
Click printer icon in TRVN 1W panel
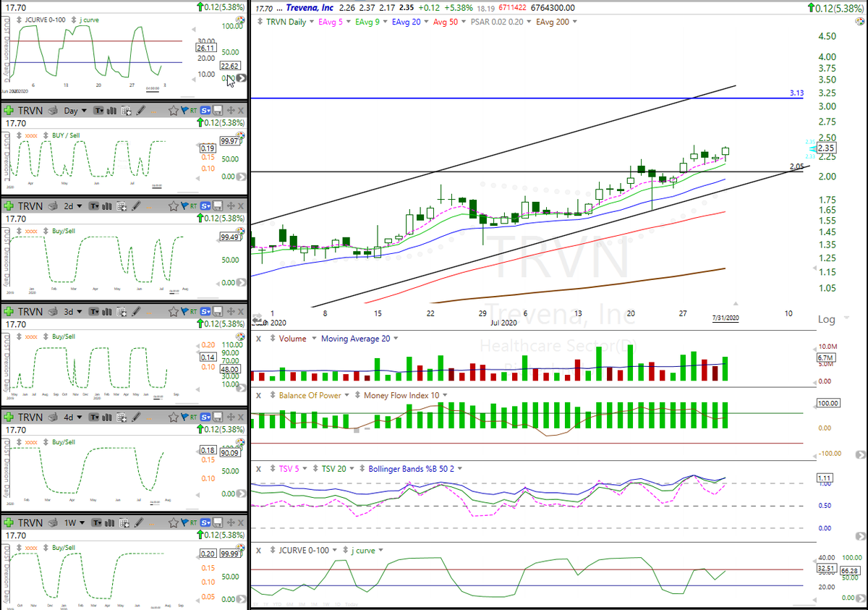click(52, 522)
